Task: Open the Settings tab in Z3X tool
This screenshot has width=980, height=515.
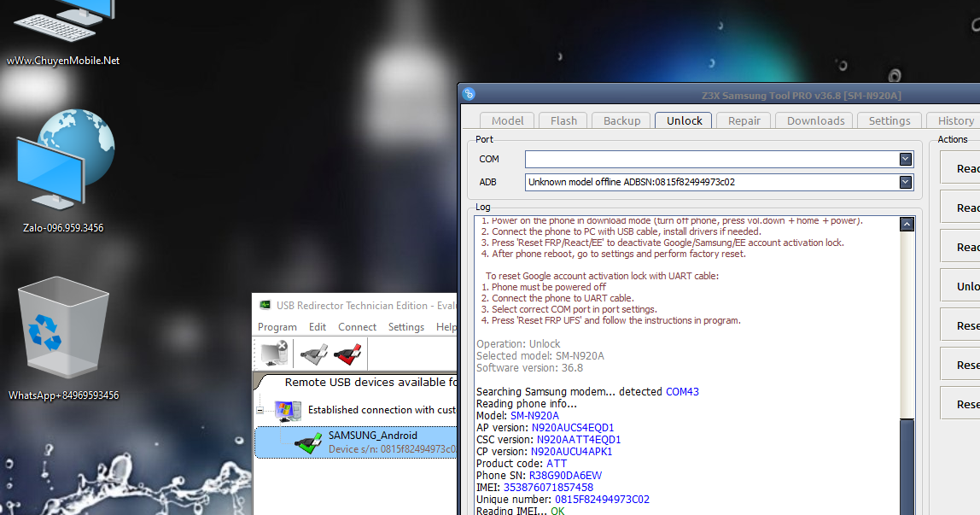Action: pos(890,120)
